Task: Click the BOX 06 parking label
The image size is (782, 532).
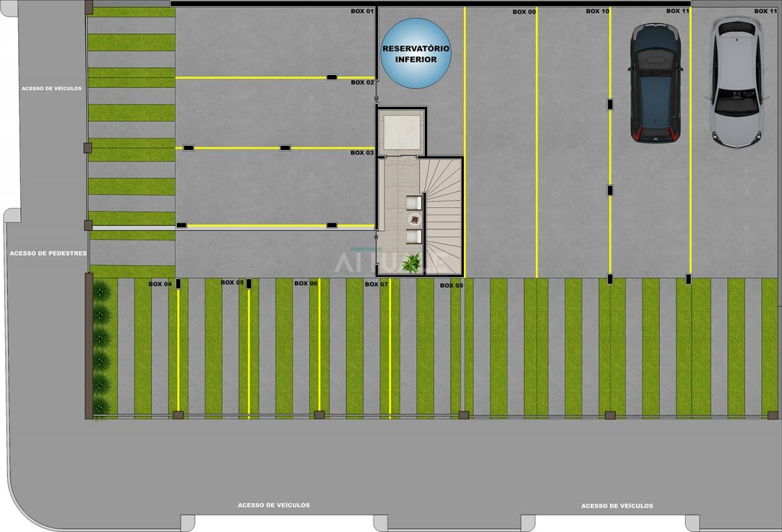Action: click(x=306, y=283)
